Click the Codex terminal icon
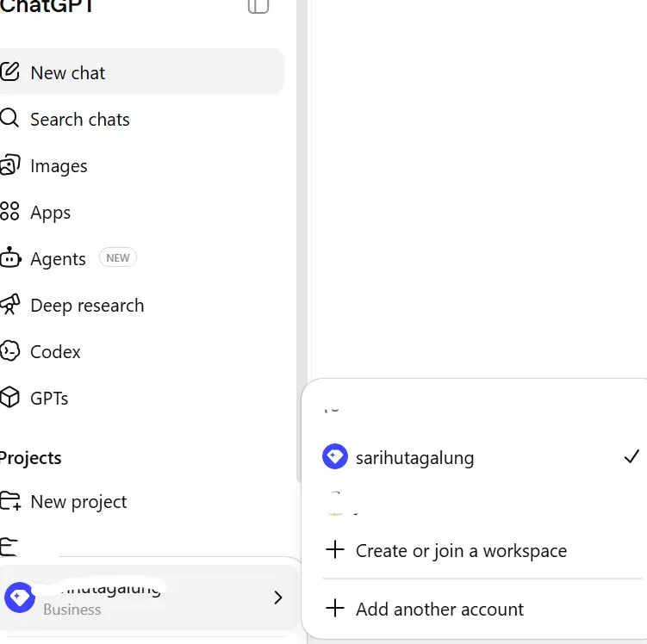The width and height of the screenshot is (647, 644). point(9,351)
